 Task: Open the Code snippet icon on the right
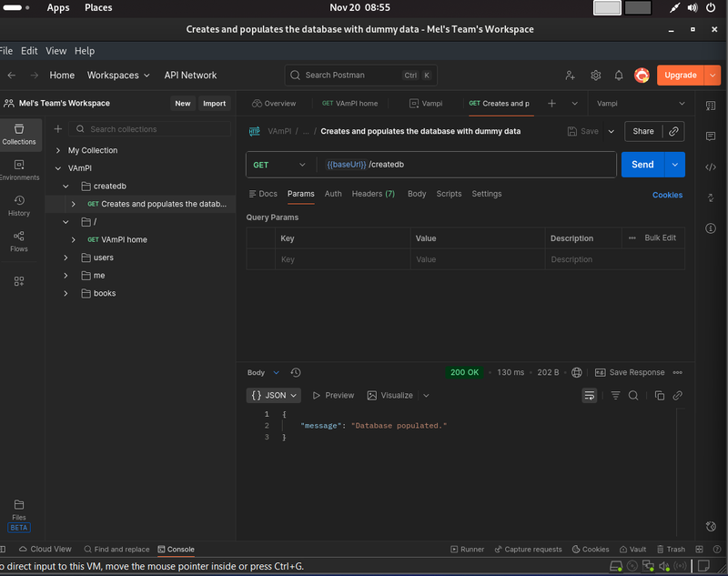pos(711,167)
